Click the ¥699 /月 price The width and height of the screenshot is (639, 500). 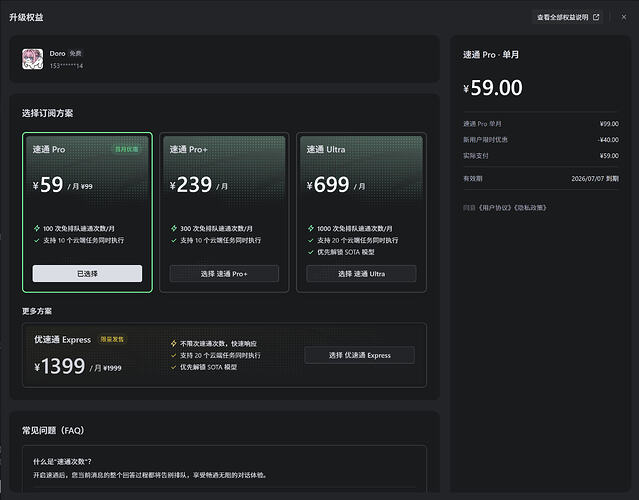[x=336, y=185]
